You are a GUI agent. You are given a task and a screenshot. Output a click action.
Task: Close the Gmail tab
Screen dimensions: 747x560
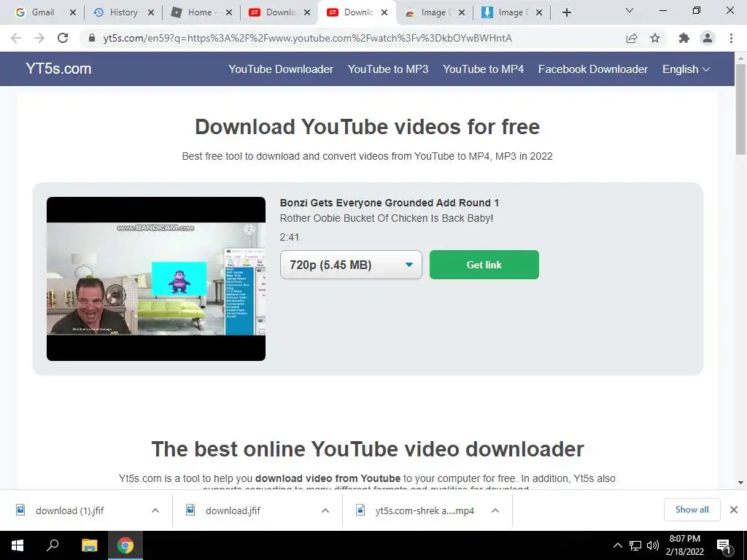pyautogui.click(x=73, y=13)
